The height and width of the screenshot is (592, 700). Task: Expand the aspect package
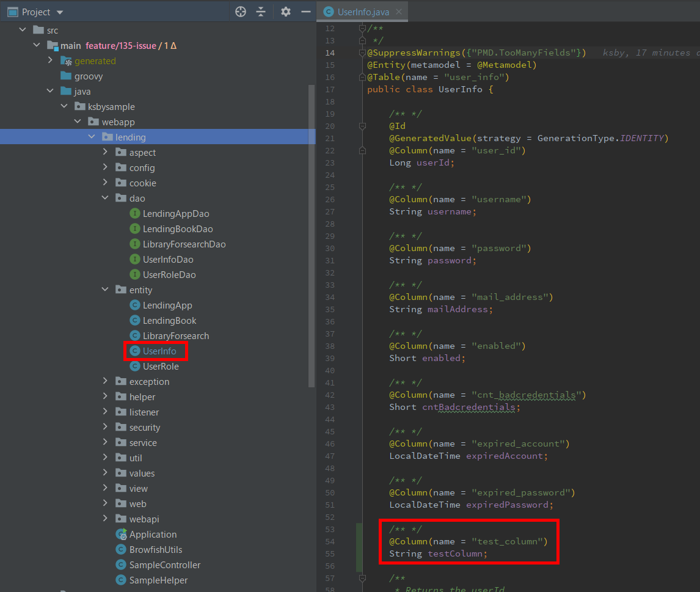pyautogui.click(x=105, y=152)
